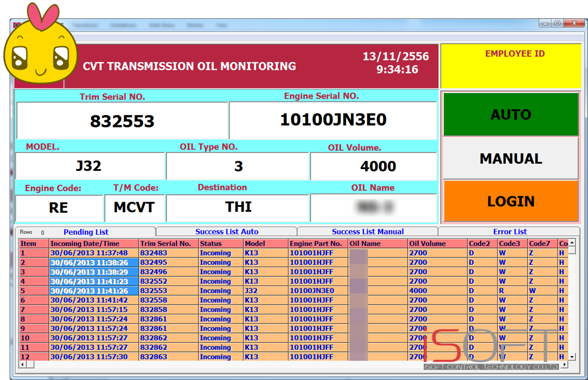The image size is (588, 380).
Task: Open the Error List tab
Action: pos(510,231)
